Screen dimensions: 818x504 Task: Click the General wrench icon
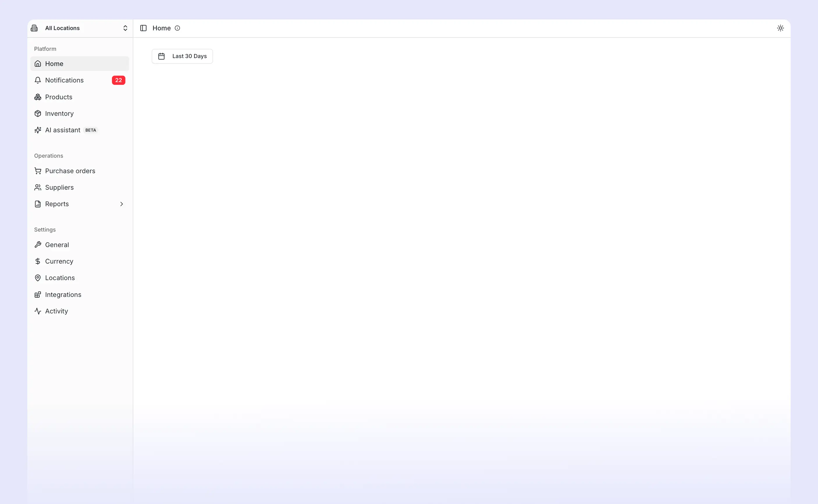(38, 245)
